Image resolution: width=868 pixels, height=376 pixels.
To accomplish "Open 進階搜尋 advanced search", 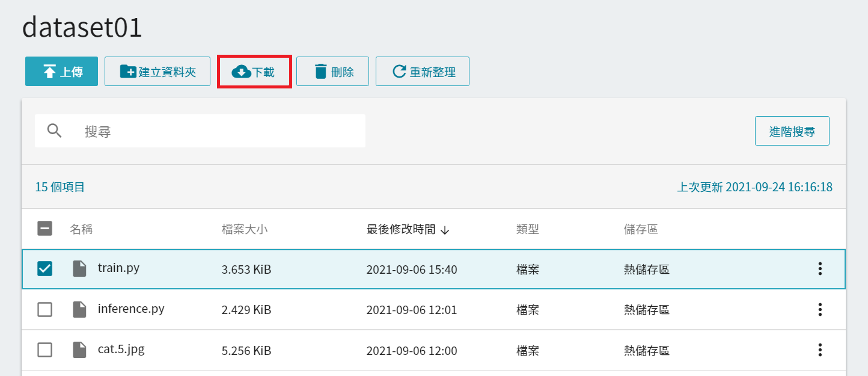I will (792, 131).
